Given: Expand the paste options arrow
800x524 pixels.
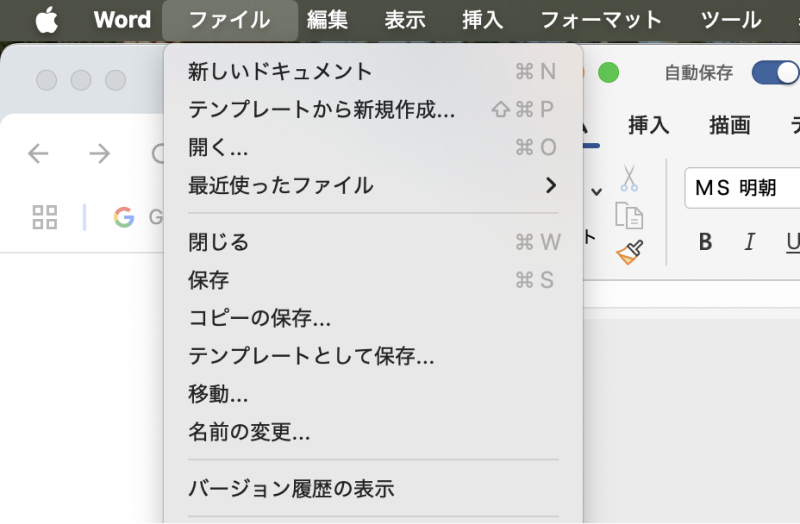Looking at the screenshot, I should 596,192.
